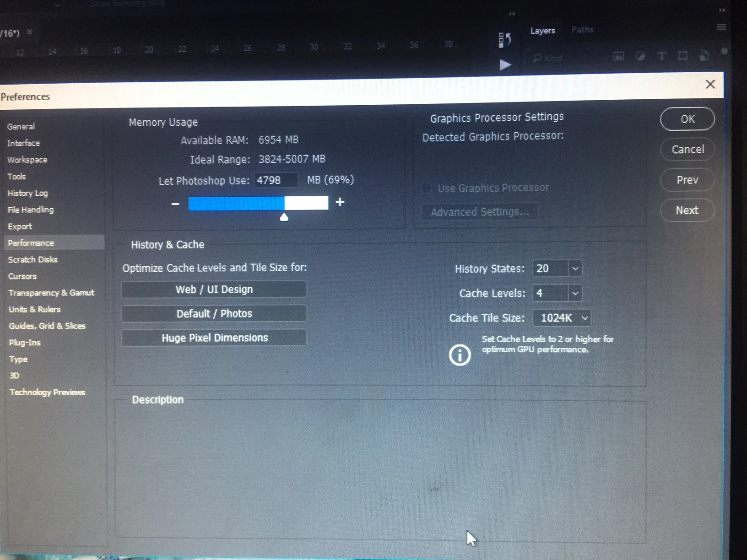Screen dimensions: 747x560
Task: Select Type preferences category
Action: (18, 359)
